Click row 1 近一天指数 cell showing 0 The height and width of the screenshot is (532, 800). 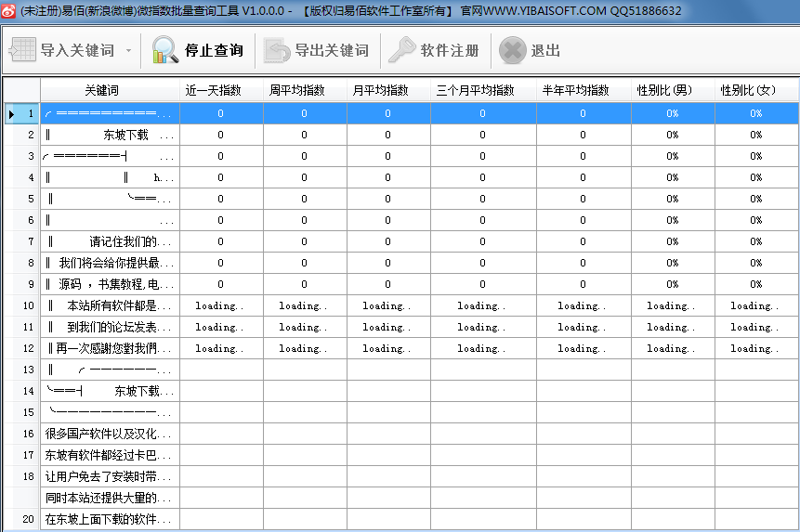(x=221, y=113)
